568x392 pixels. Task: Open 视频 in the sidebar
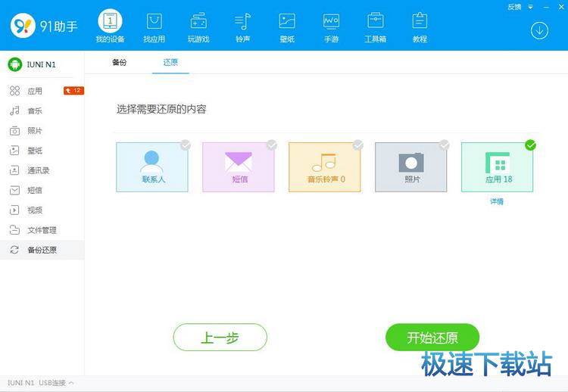click(x=42, y=210)
